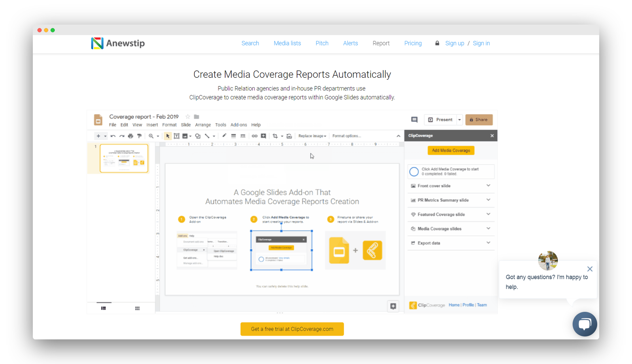Open the Search page in navigation

[250, 43]
